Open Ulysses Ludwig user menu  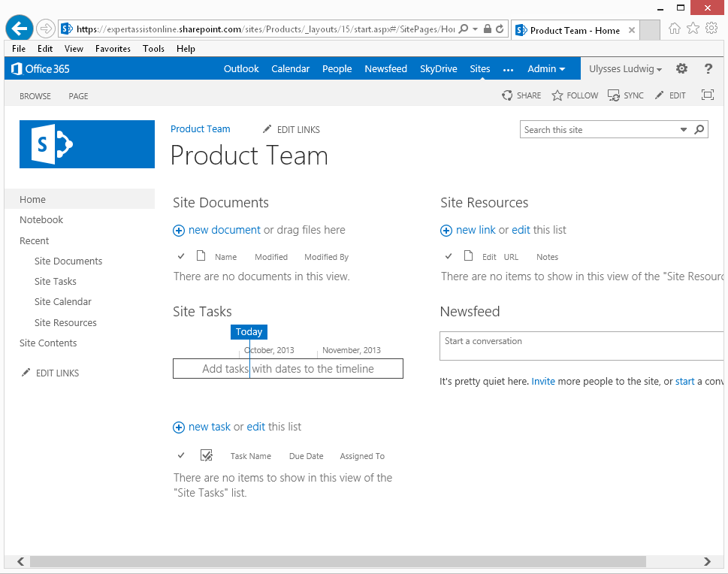click(625, 69)
